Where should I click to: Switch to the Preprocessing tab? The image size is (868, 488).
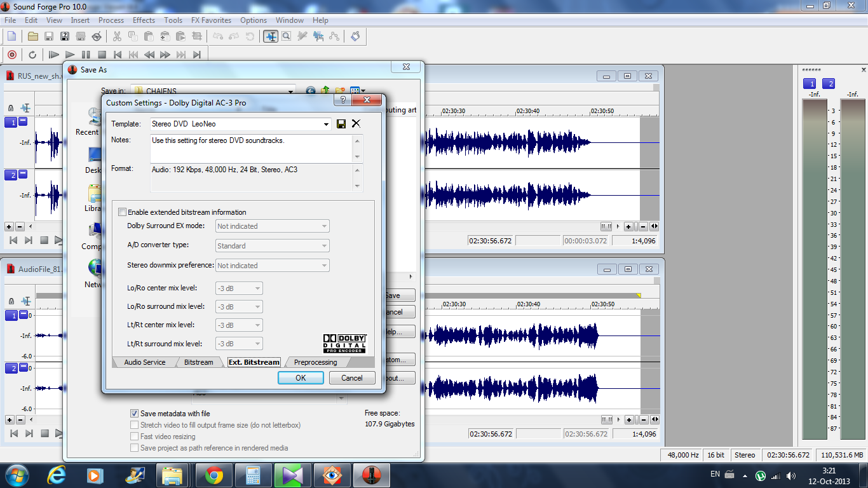(315, 362)
